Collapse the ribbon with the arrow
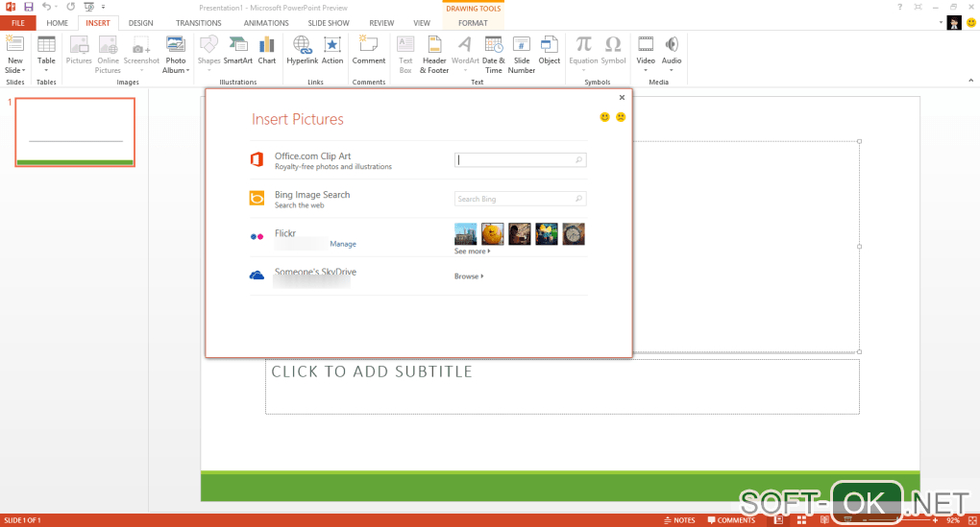The height and width of the screenshot is (527, 980). [970, 81]
